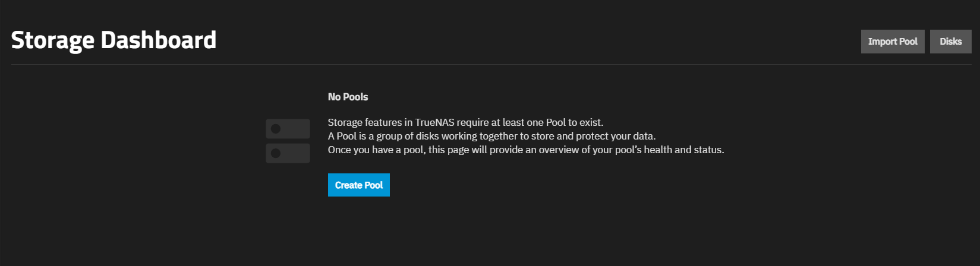Click the Import Pool button

click(892, 42)
